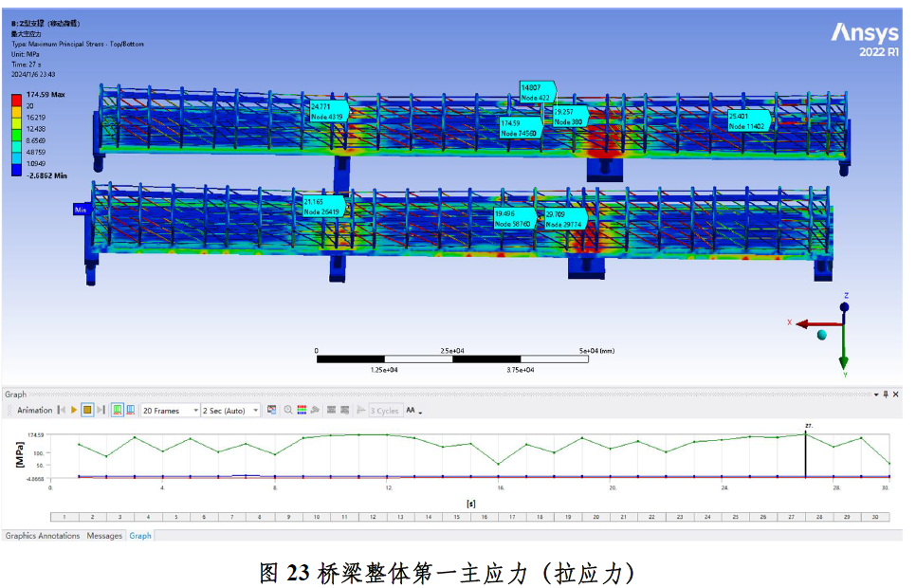Click the zoom magnifier icon in Graph toolbar
Screen dimensions: 916x588
click(x=288, y=411)
